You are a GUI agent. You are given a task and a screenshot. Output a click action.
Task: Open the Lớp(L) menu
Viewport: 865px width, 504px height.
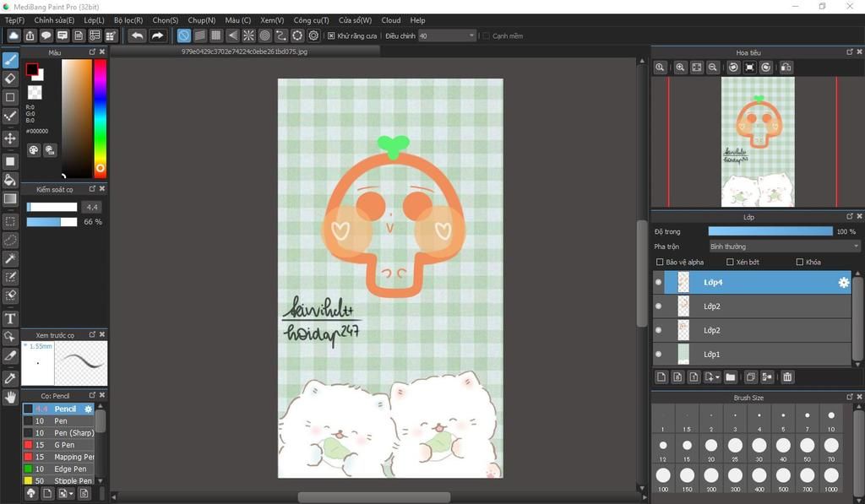point(95,20)
